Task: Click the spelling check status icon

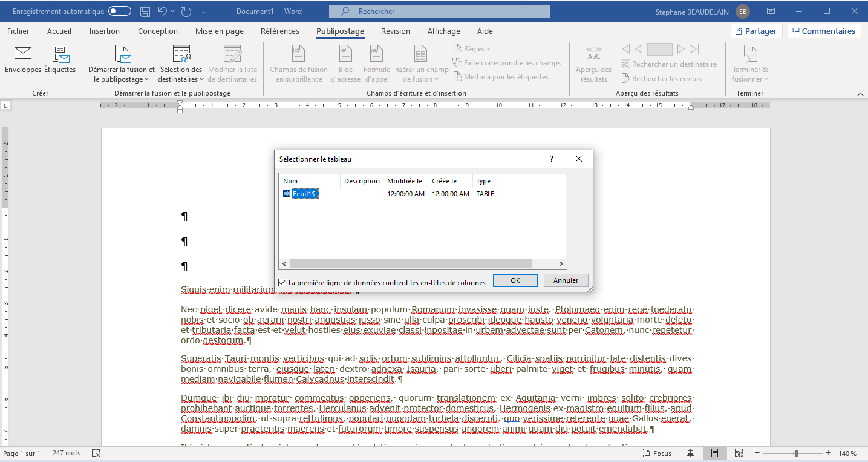Action: point(96,454)
